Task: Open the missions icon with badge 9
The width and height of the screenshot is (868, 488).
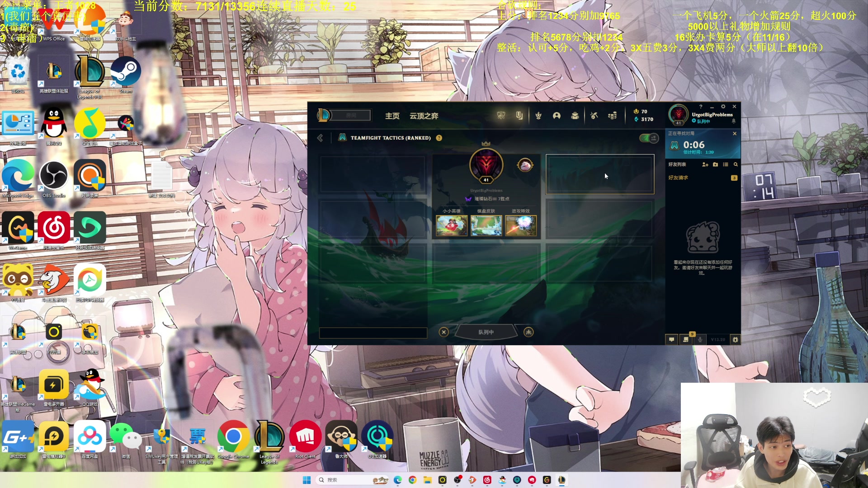Action: coord(686,339)
